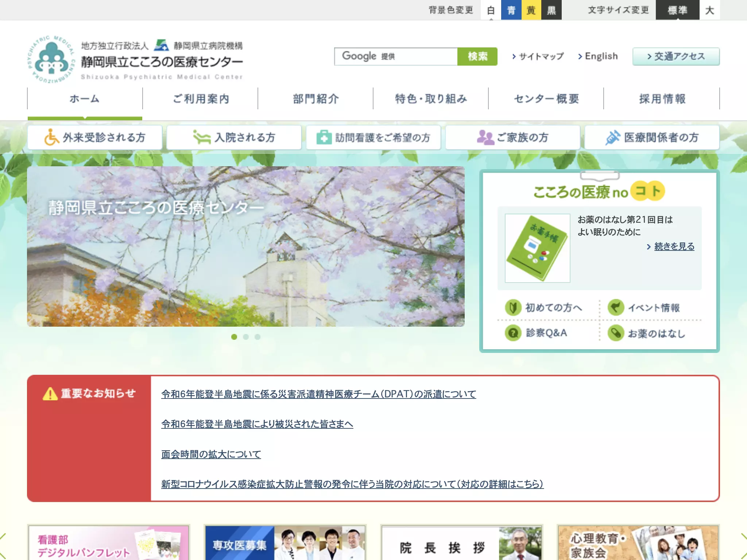Select yellow background color 黄
747x560 pixels.
(x=531, y=10)
